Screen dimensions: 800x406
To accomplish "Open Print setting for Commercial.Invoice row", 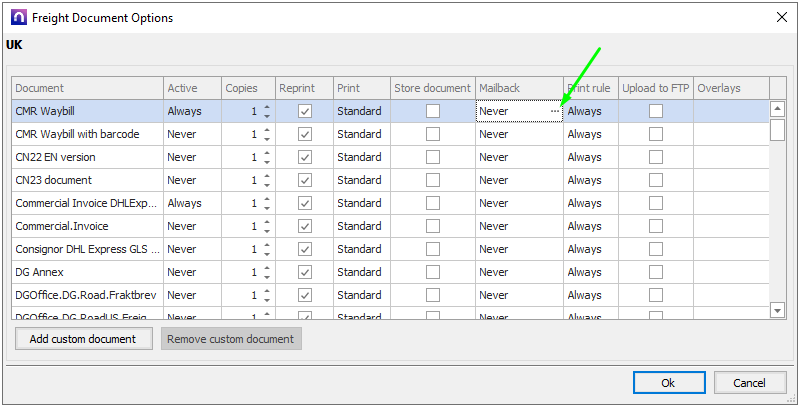I will pos(360,226).
